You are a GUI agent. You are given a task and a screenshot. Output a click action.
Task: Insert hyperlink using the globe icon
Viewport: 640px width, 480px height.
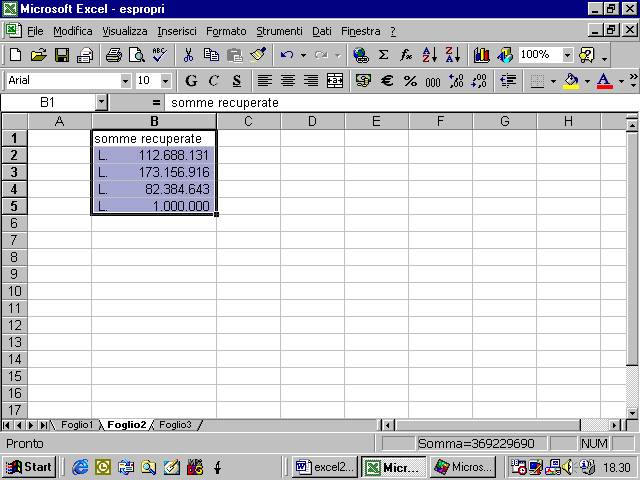[361, 55]
